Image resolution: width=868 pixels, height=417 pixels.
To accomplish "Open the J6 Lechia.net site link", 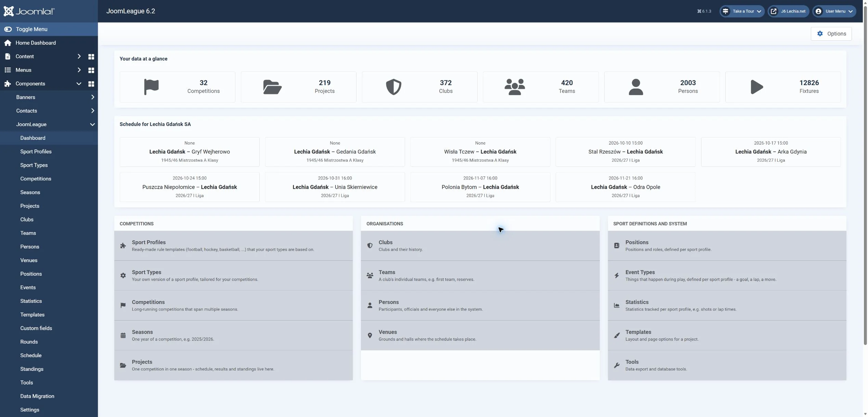I will click(x=788, y=11).
